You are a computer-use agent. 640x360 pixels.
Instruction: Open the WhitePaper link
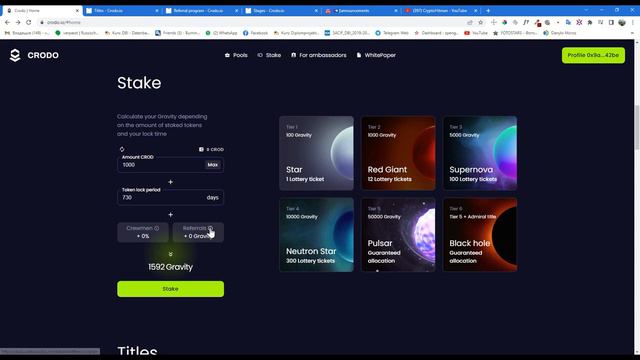click(376, 55)
